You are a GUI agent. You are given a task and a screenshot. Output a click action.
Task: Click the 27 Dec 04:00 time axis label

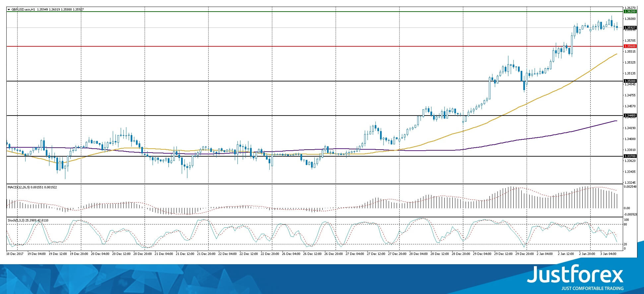coord(355,254)
